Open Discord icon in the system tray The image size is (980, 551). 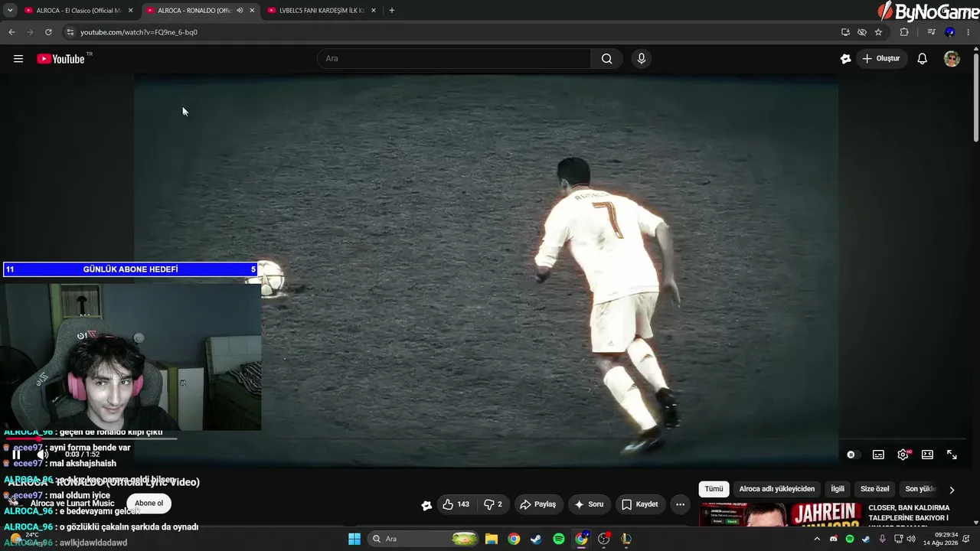[x=834, y=539]
